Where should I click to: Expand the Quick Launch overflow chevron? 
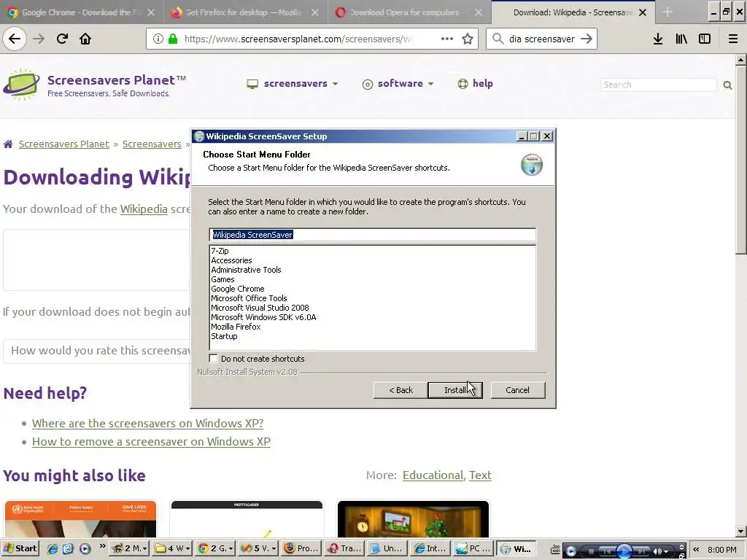click(x=102, y=545)
